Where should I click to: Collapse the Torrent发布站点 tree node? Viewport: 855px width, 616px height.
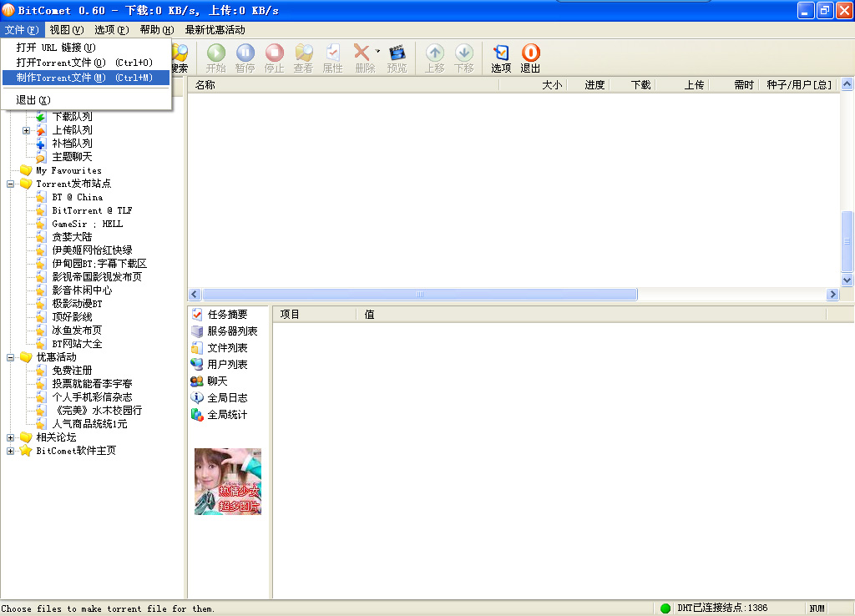10,184
